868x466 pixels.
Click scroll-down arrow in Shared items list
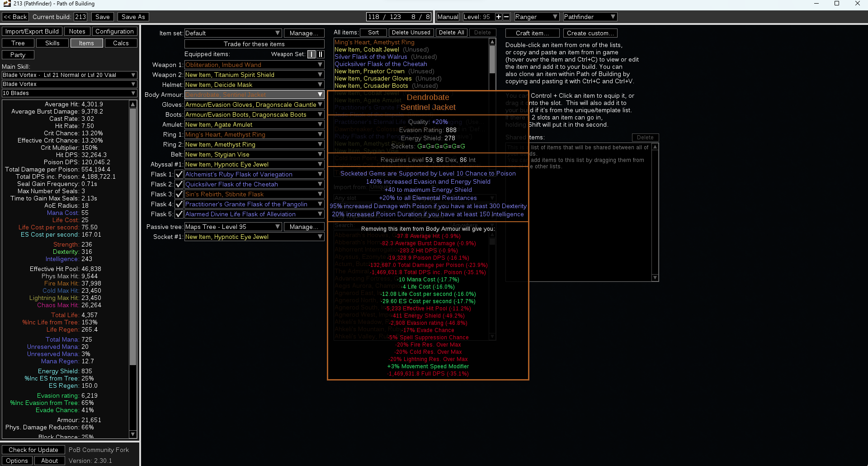(655, 278)
